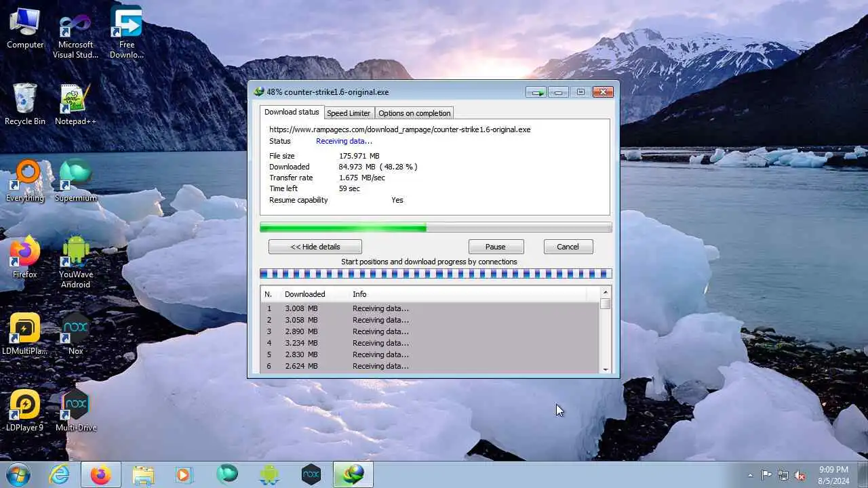Click the 175.971 MB file size value
868x488 pixels.
coord(359,156)
